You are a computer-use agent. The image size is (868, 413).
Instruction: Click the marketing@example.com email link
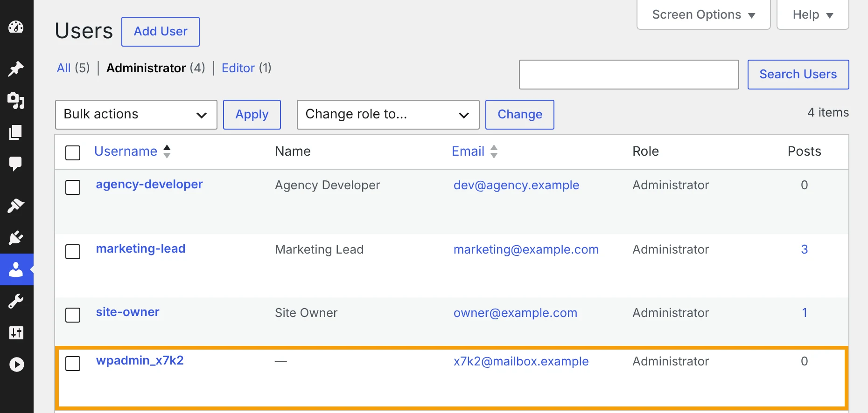526,249
